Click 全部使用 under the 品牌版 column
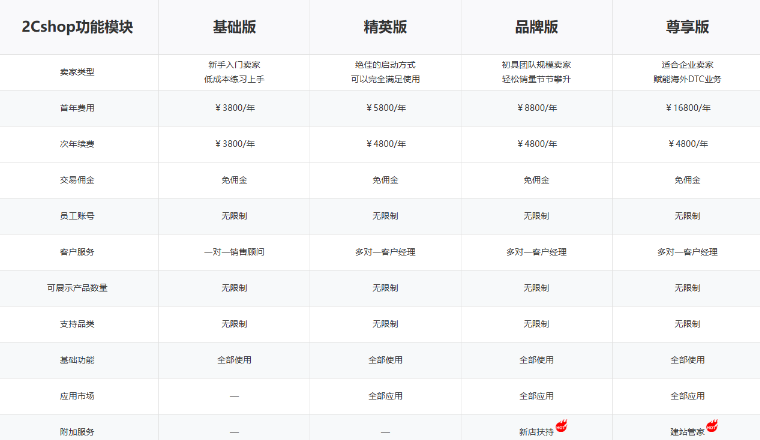760x440 pixels. point(537,360)
